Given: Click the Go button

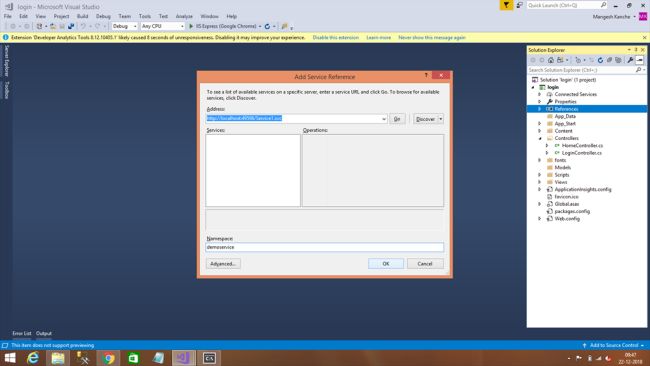Looking at the screenshot, I should [x=397, y=119].
